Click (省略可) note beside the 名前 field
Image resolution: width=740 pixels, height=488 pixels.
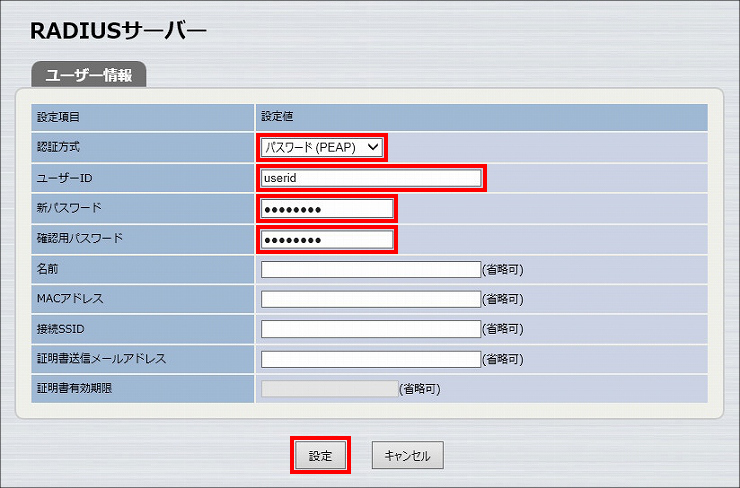pos(503,270)
